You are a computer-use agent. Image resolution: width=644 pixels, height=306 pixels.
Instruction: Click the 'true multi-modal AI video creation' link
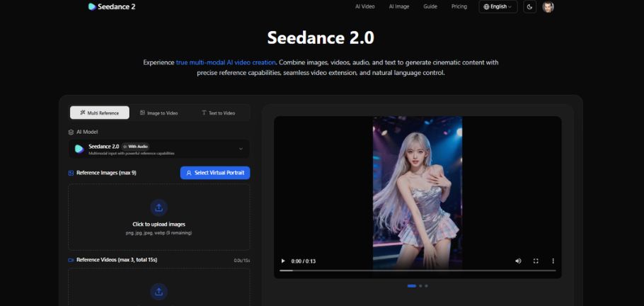226,62
